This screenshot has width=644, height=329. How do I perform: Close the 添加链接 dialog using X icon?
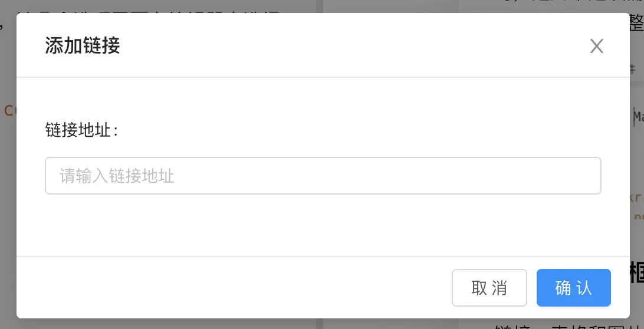coord(596,47)
